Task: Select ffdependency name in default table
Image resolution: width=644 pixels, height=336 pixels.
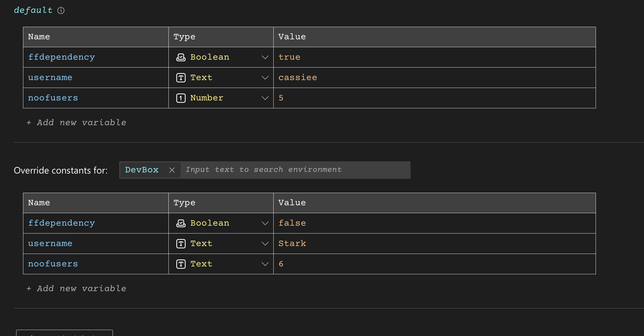Action: pyautogui.click(x=61, y=57)
